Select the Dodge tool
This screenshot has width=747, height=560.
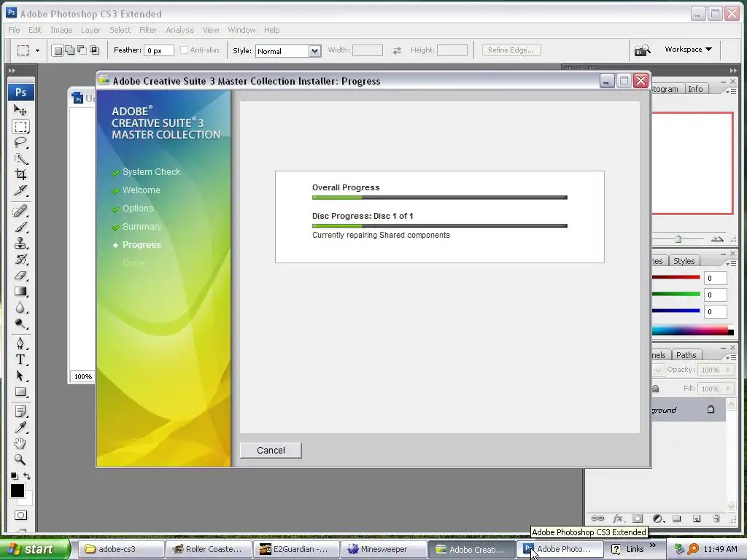tap(20, 324)
